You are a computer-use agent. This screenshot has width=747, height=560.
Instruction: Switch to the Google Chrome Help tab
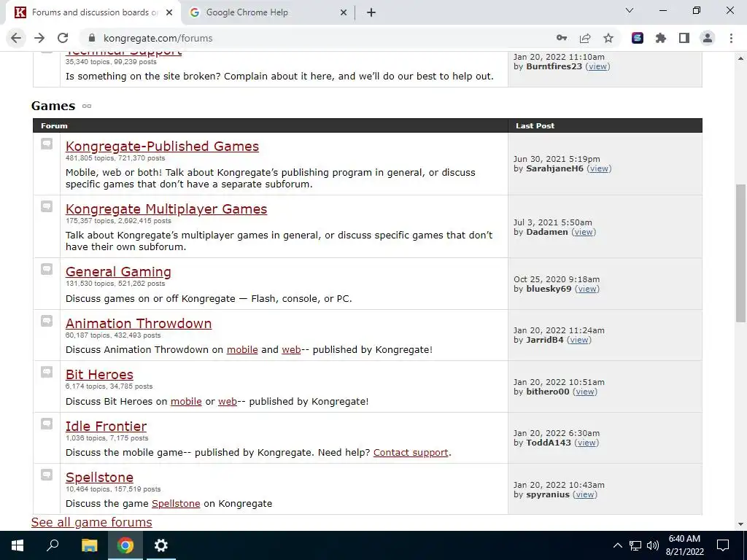click(x=268, y=13)
